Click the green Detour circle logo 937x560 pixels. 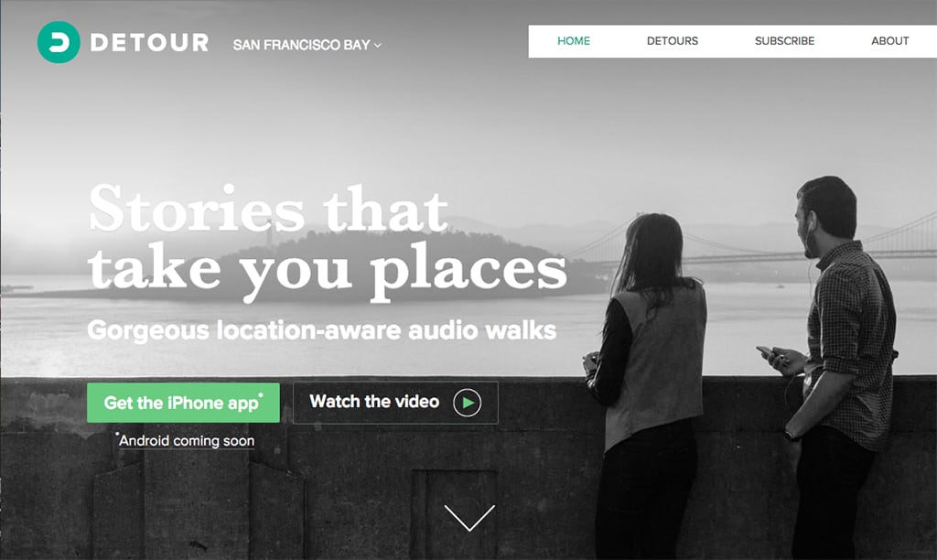click(x=59, y=42)
